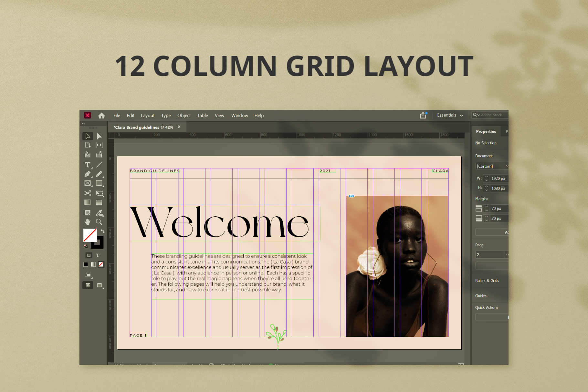Switch to the Properties tab
This screenshot has height=392, width=588.
pos(486,131)
